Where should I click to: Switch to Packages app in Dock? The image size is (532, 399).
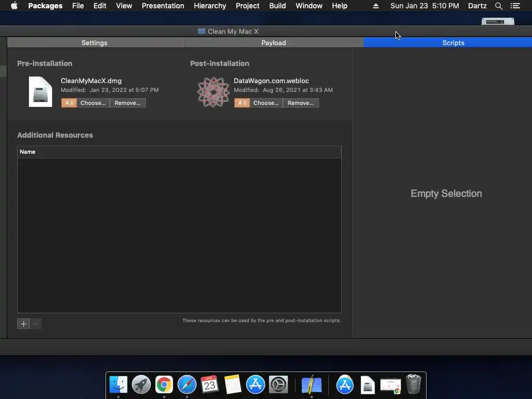coord(312,384)
